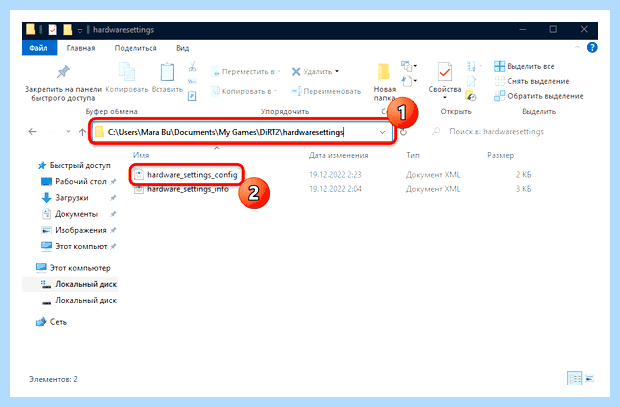Select the hardware_settings_config file

187,175
